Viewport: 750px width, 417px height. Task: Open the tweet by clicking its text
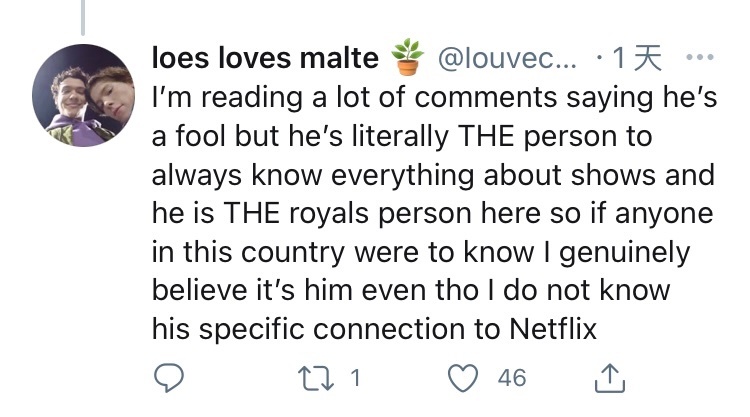click(x=434, y=213)
